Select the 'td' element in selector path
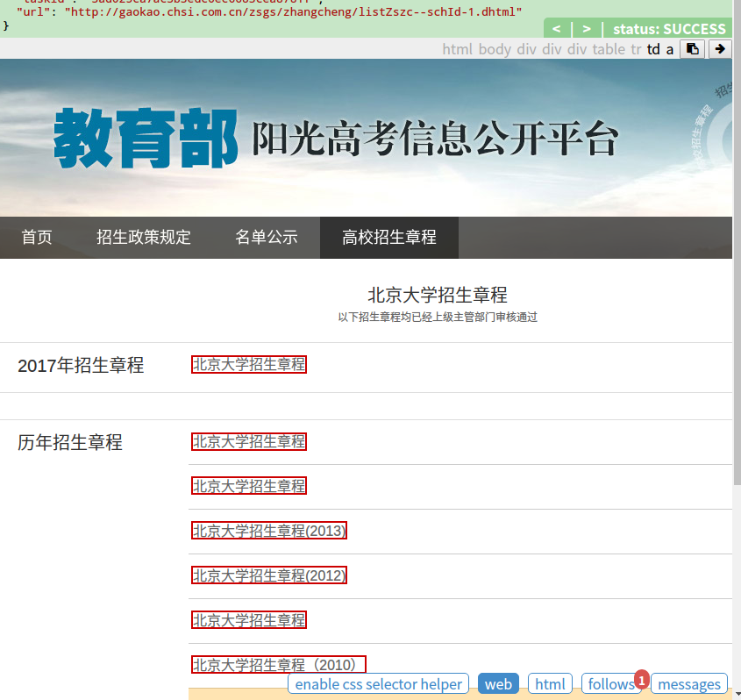 pyautogui.click(x=653, y=49)
